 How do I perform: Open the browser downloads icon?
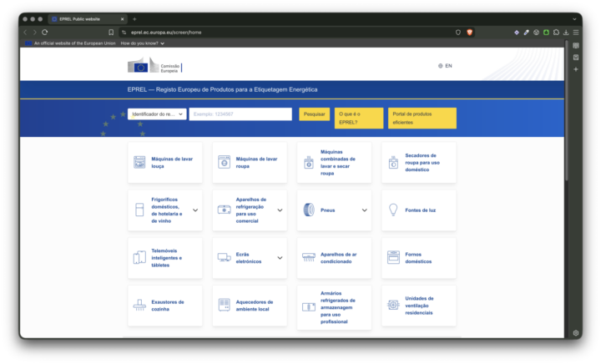[566, 33]
